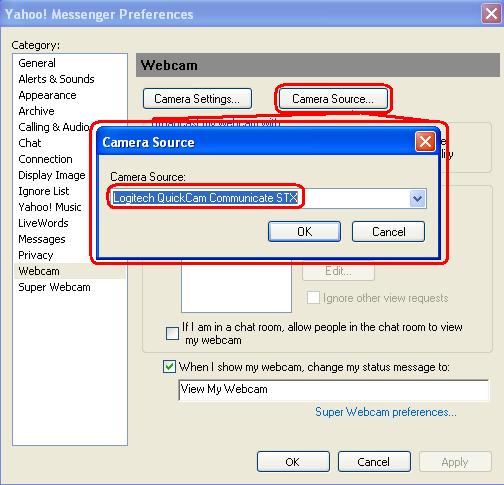Expand the Camera Source dropdown arrow
Screen dimensions: 504x485
418,199
